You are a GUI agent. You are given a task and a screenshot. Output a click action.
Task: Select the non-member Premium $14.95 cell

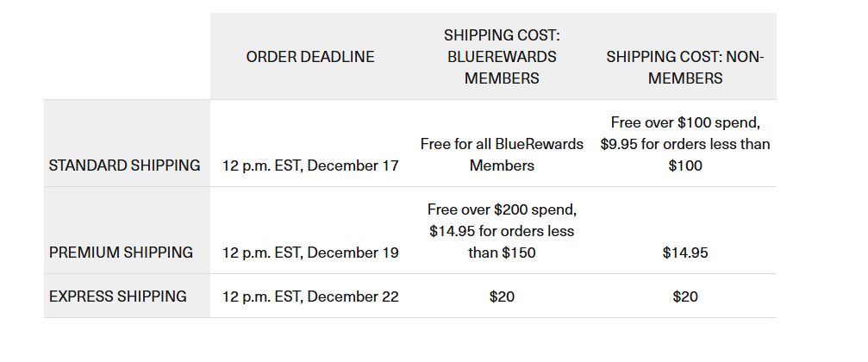[x=685, y=253]
